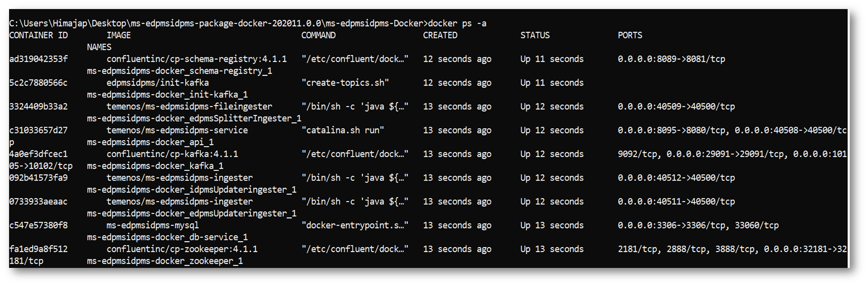
Task: Click the ms-edpmsidpms-docker_zookeeper_1 container name
Action: click(x=165, y=261)
